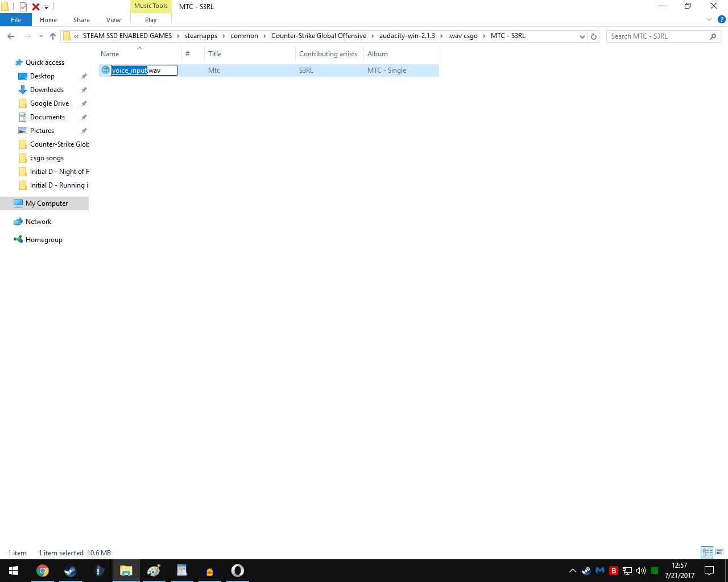This screenshot has width=728, height=582.
Task: Expand the chevron after .wav csgo breadcrumb
Action: pyautogui.click(x=485, y=36)
